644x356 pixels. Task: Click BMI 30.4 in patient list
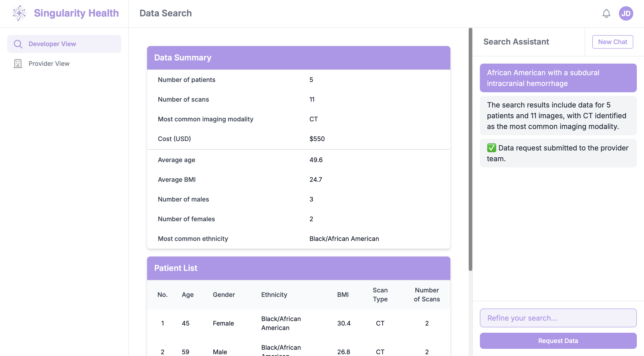pyautogui.click(x=344, y=323)
